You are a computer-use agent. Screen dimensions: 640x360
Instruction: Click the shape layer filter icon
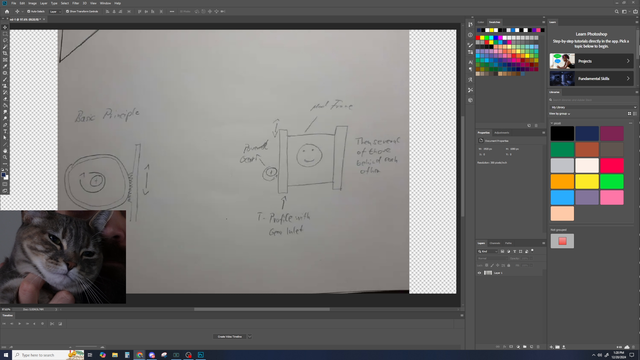tap(520, 251)
